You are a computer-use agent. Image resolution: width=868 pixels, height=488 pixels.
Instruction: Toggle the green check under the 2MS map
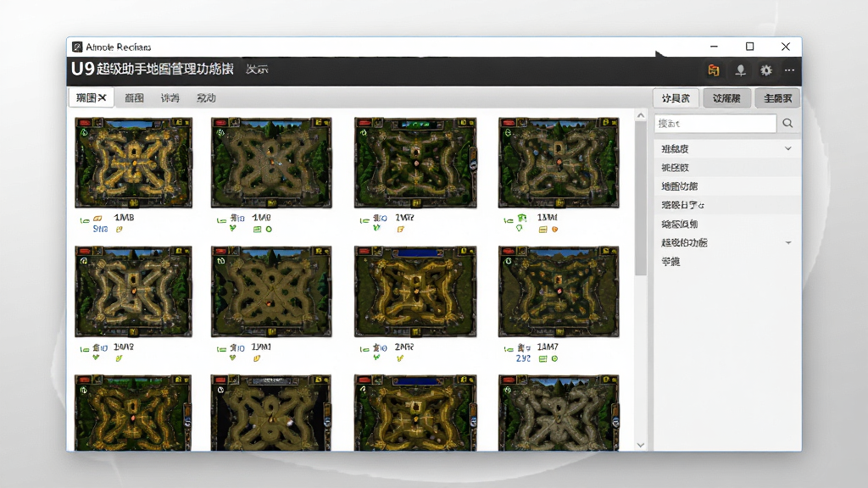pyautogui.click(x=377, y=358)
